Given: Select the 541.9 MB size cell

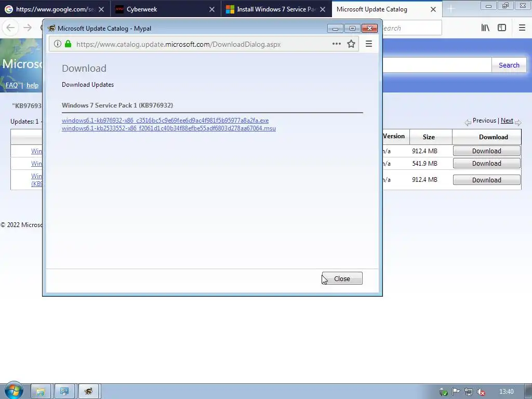Looking at the screenshot, I should click(x=425, y=164).
